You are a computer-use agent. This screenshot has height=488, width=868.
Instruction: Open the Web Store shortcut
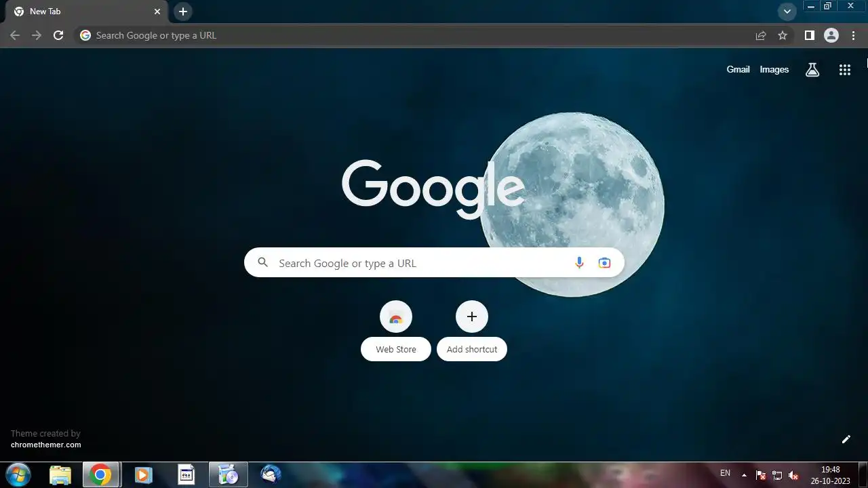(396, 331)
